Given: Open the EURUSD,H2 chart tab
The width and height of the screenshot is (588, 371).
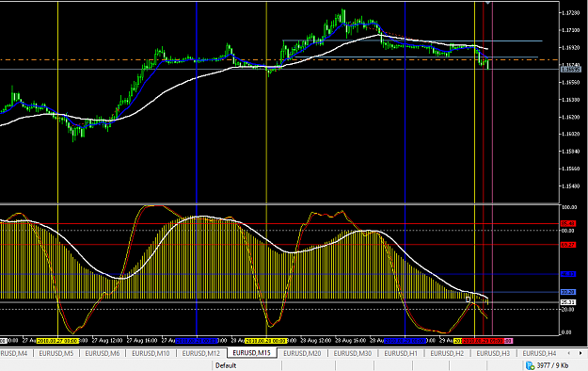Looking at the screenshot, I should click(447, 353).
